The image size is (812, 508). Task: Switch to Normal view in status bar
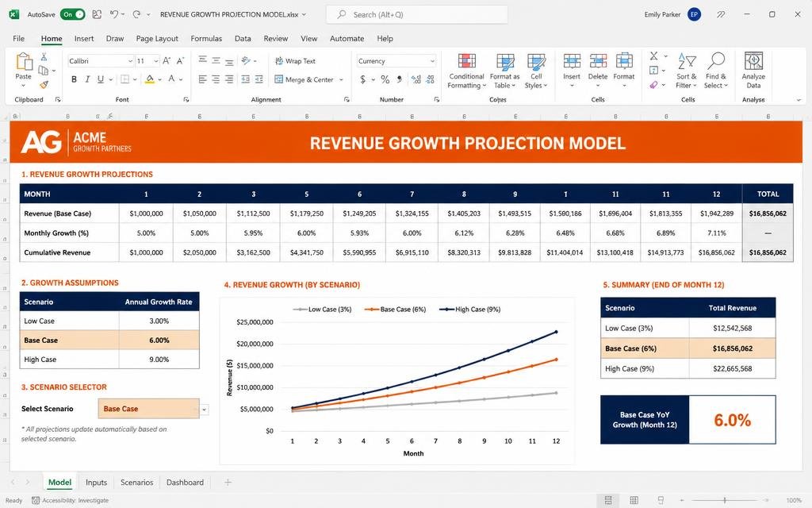tap(608, 500)
